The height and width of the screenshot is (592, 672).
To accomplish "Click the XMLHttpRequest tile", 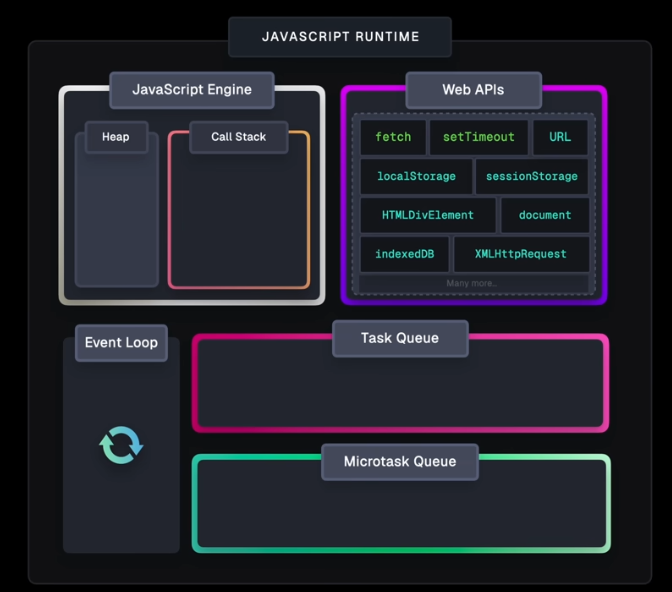I will [x=521, y=254].
